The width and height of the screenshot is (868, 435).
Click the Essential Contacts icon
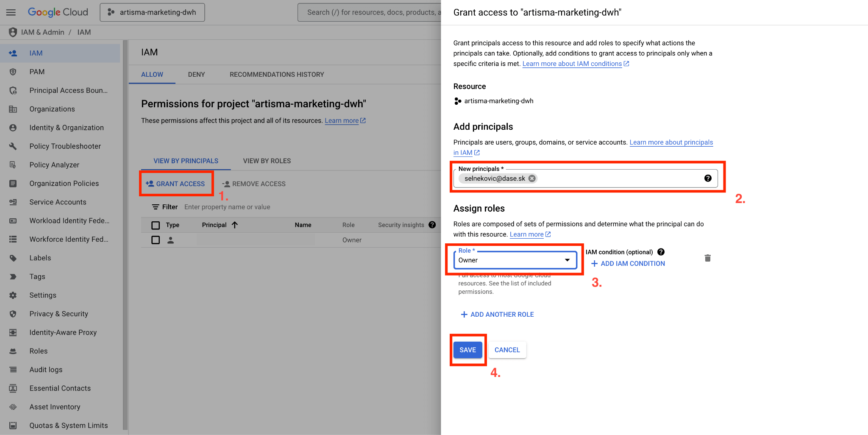coord(13,388)
